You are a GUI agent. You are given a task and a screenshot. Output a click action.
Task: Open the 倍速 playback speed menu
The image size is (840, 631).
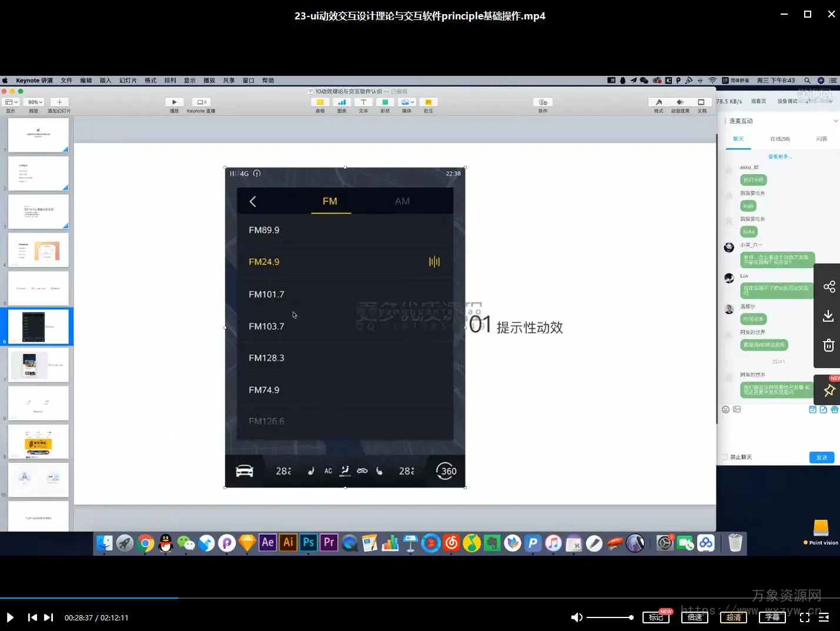pos(695,617)
